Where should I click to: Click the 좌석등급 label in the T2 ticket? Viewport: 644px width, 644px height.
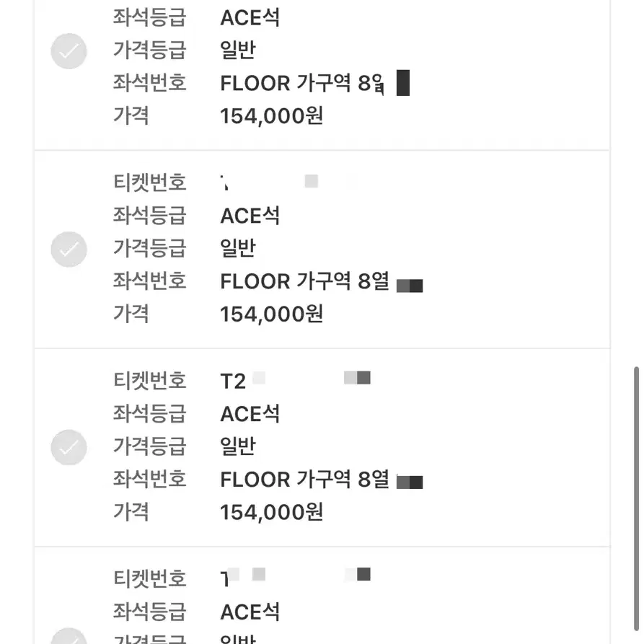tap(150, 413)
